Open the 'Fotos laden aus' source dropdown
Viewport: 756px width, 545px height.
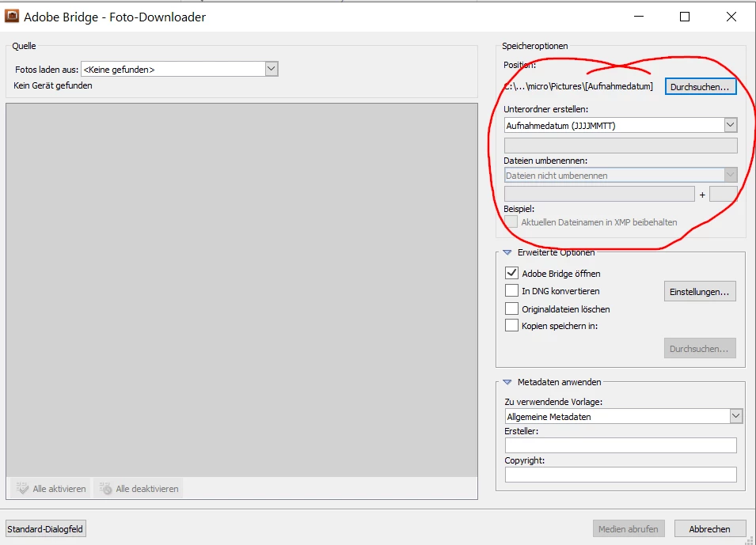coord(180,69)
